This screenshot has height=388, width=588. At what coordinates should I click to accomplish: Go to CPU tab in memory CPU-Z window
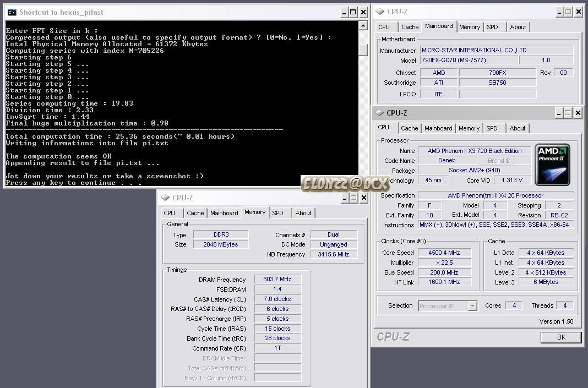tap(169, 213)
